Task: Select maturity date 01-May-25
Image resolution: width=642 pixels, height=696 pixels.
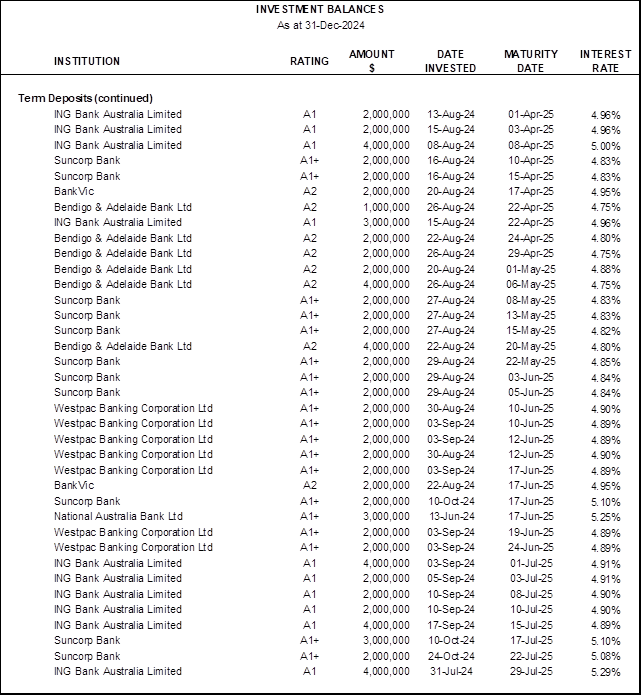Action: tap(531, 269)
